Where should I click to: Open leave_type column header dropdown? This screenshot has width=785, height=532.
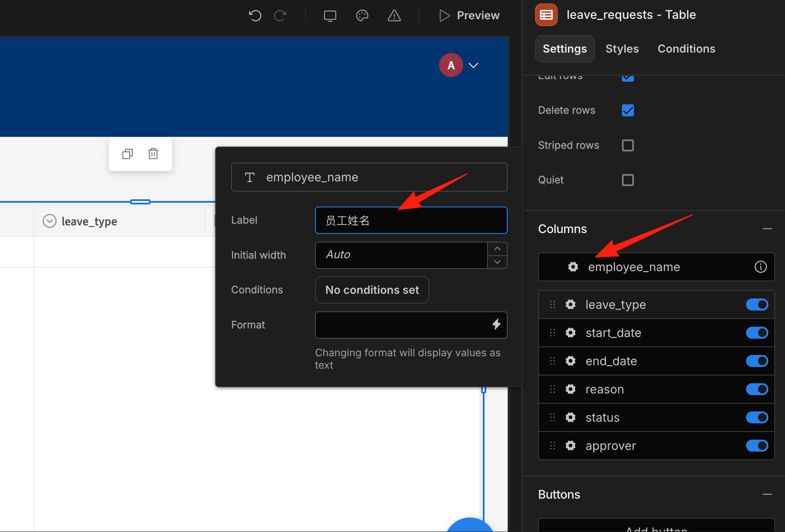coord(50,221)
